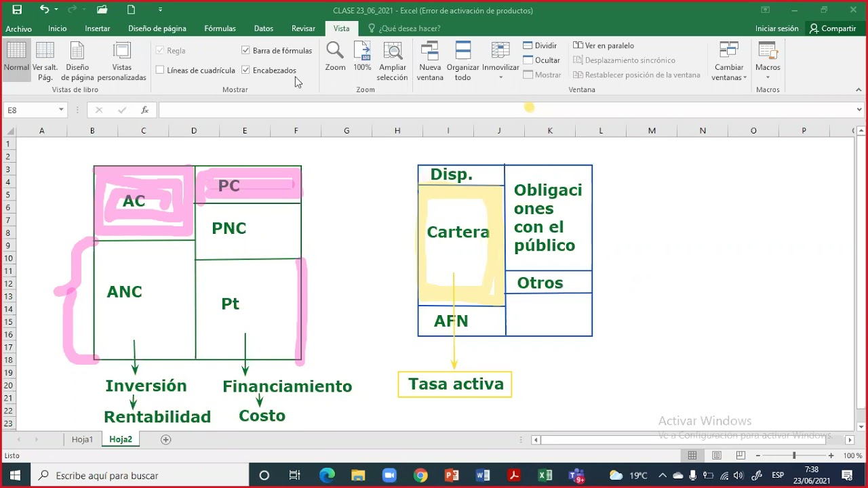This screenshot has height=488, width=868.
Task: Switch to Fórmulas tab
Action: (220, 28)
